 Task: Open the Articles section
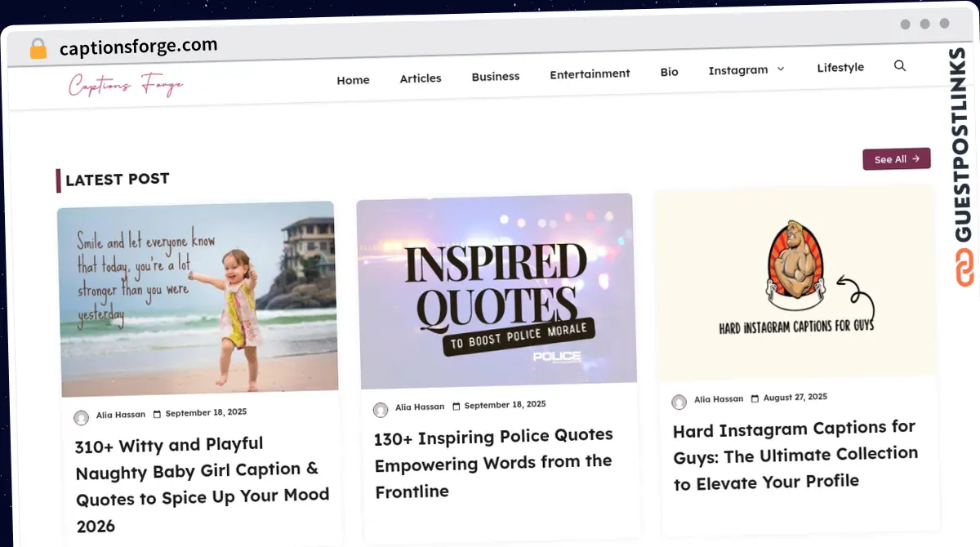[x=421, y=78]
